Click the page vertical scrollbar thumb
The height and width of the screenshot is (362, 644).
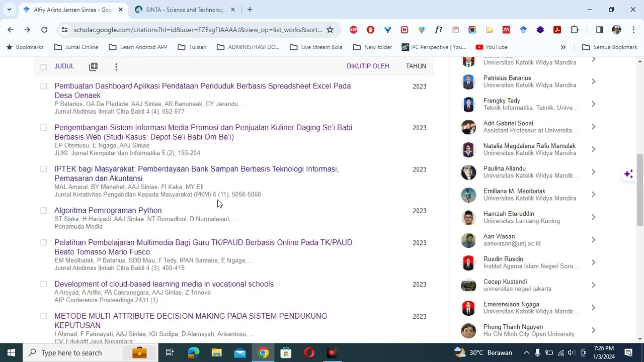[639, 190]
